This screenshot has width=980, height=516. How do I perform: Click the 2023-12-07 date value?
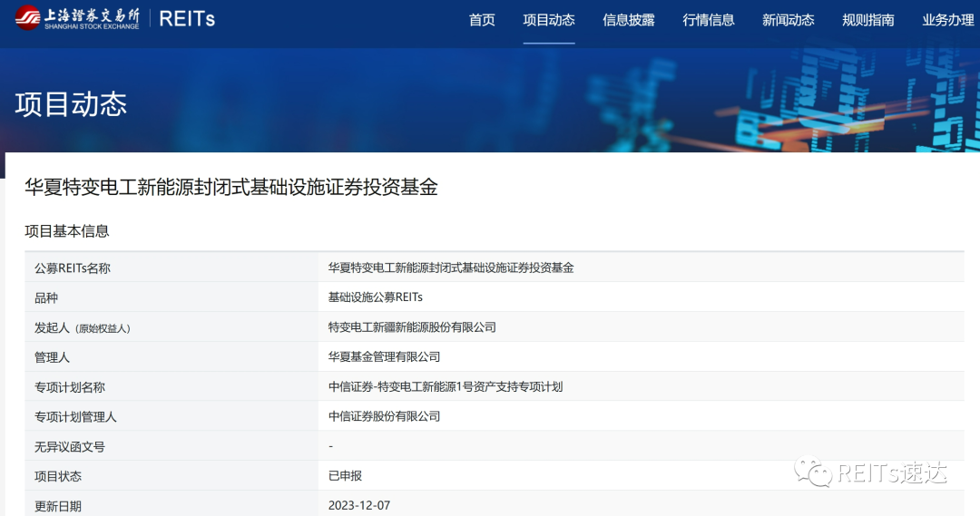(x=359, y=505)
